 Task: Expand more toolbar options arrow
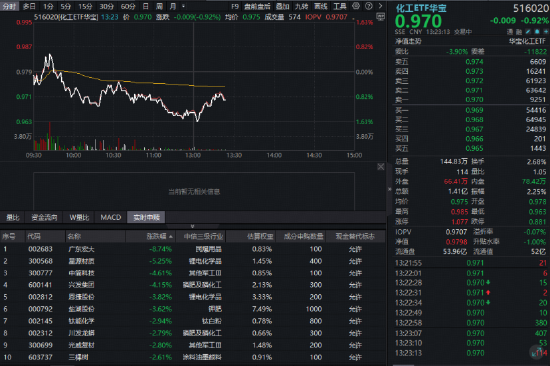[x=381, y=6]
